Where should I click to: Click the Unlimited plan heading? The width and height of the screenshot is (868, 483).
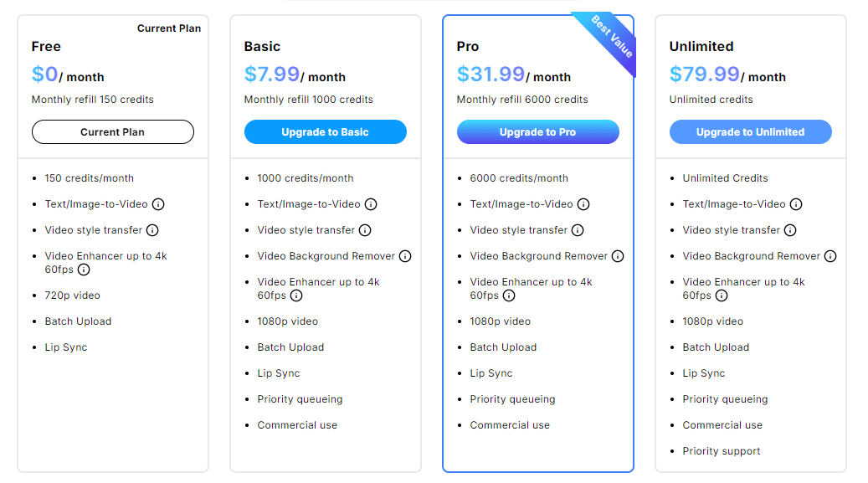[701, 47]
